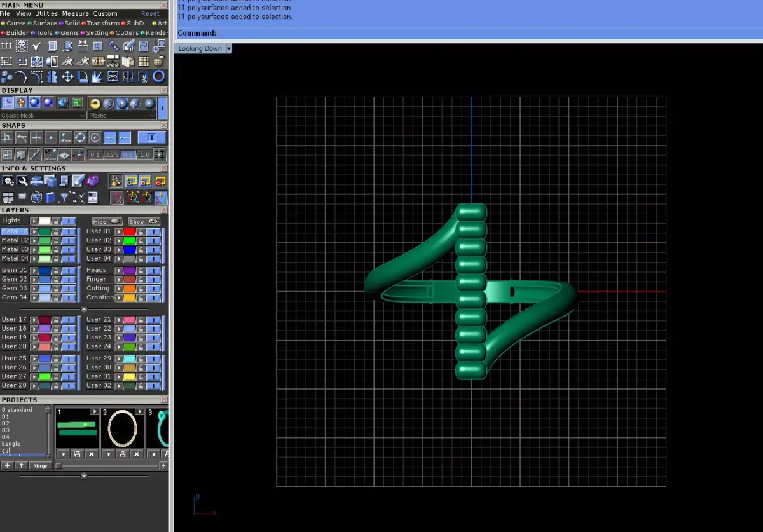Click the blue ring icon in toolbar

(x=159, y=77)
